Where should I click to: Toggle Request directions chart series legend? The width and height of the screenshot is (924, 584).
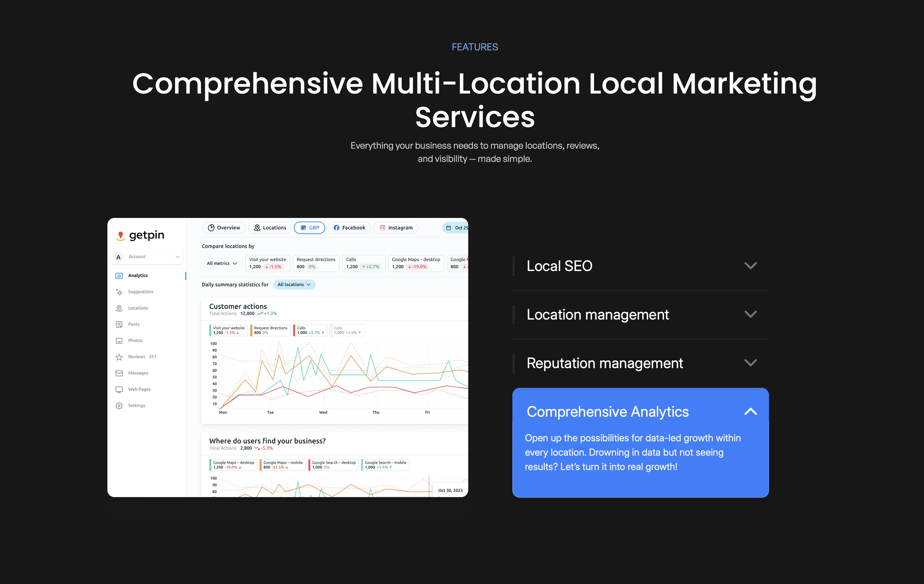(x=270, y=330)
